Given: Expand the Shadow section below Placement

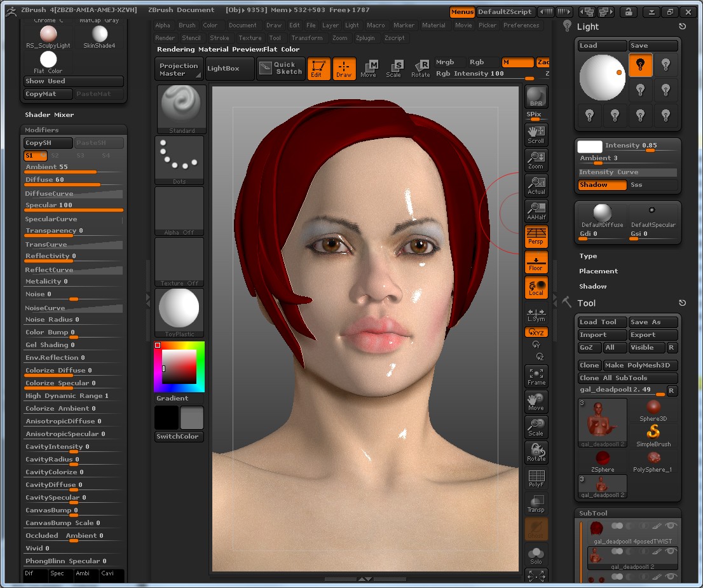Looking at the screenshot, I should [x=592, y=286].
